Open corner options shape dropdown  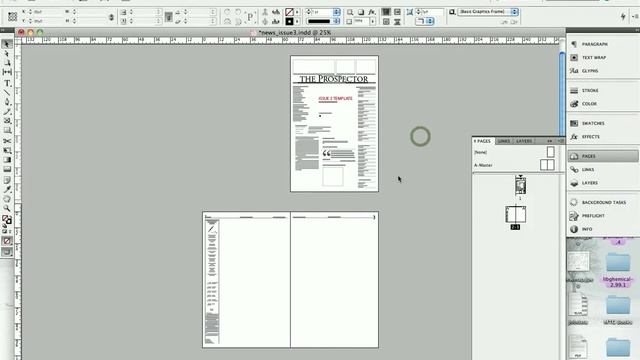(430, 21)
